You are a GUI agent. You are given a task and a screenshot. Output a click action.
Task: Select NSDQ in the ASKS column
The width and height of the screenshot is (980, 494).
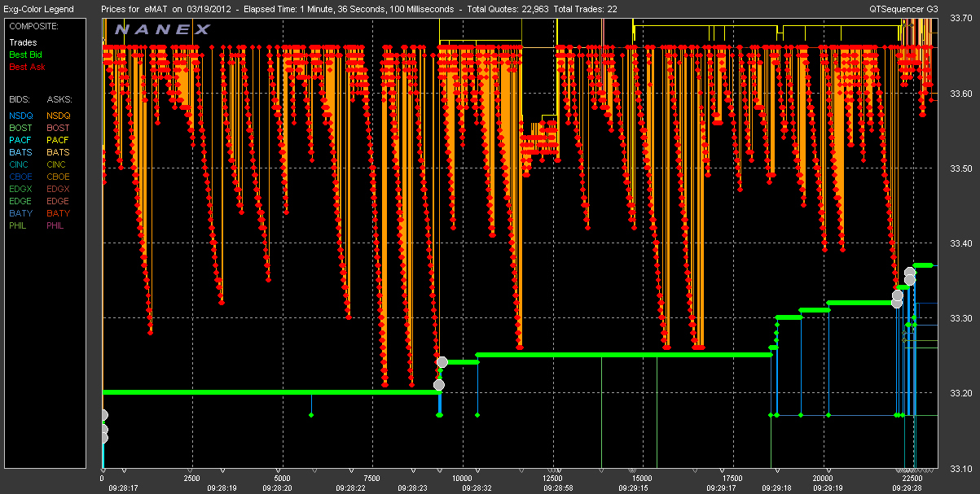click(59, 116)
